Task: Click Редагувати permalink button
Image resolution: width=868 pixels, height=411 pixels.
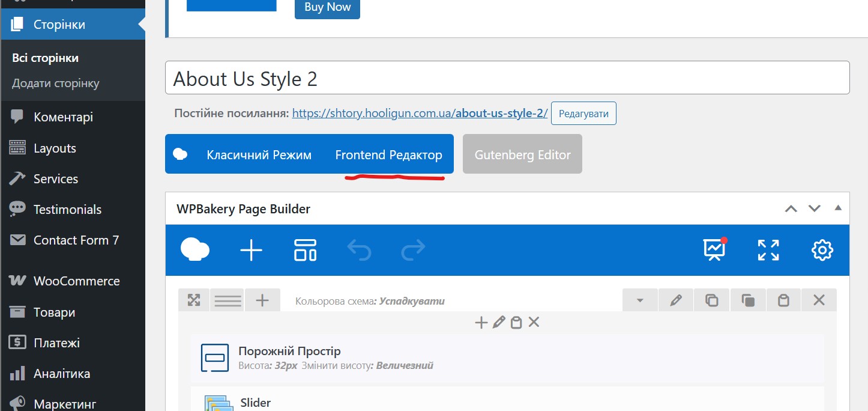Action: (x=583, y=114)
